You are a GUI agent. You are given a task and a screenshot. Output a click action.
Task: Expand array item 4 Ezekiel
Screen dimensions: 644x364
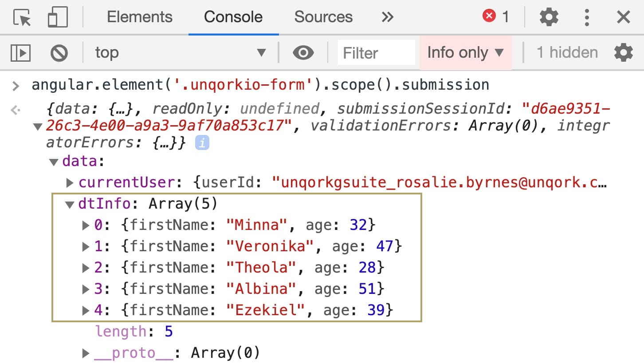point(86,310)
